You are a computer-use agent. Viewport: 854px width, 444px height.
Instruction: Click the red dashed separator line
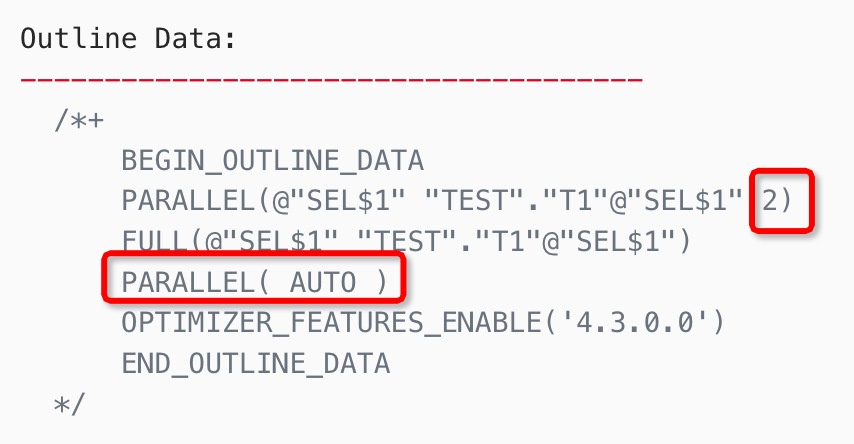click(x=330, y=78)
